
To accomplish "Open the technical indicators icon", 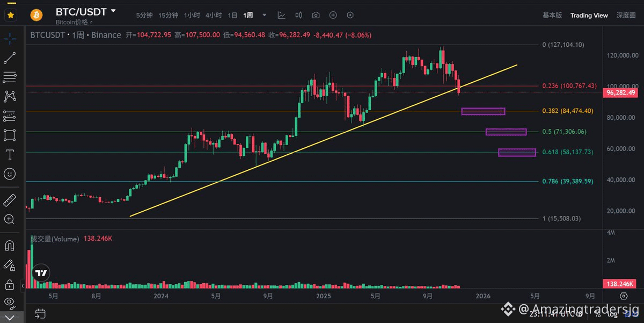I will pyautogui.click(x=282, y=15).
